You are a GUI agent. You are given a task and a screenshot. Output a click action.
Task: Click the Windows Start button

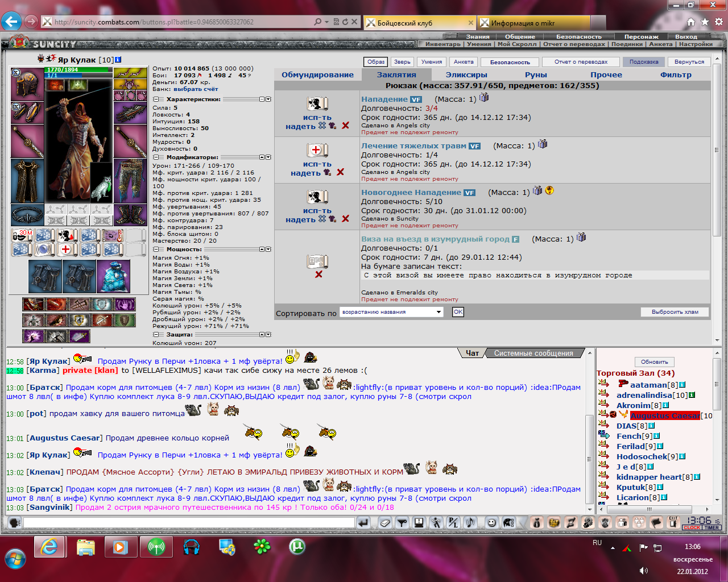point(15,559)
